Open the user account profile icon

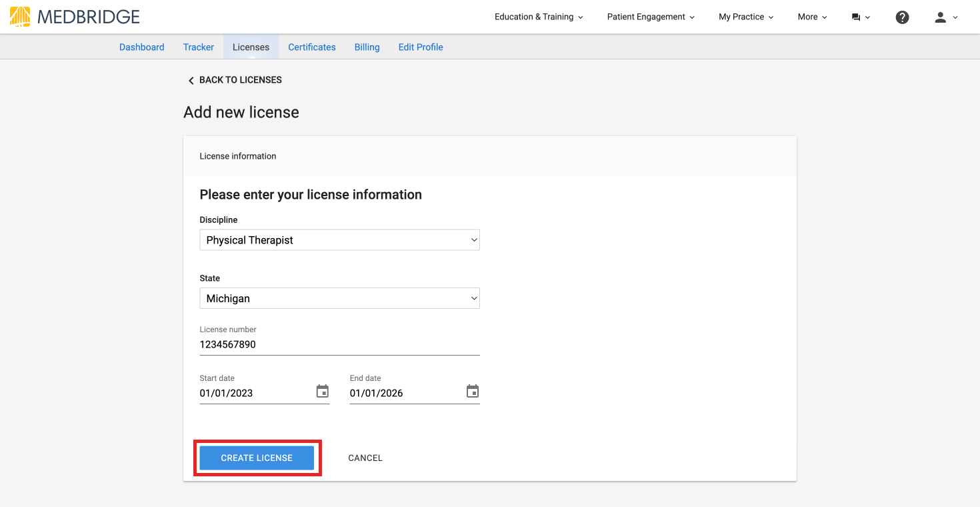(946, 17)
